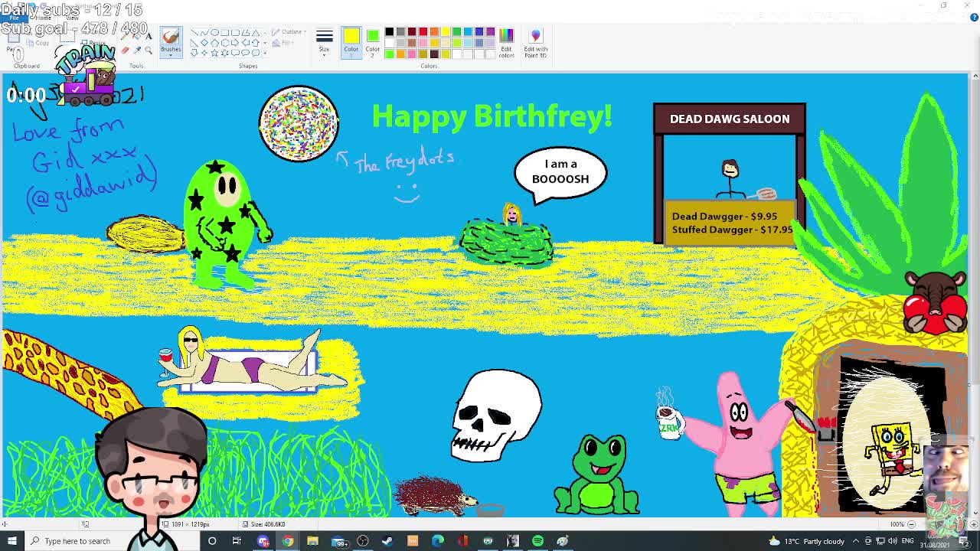Open the Windows Start menu
This screenshot has height=551, width=980.
coord(12,541)
